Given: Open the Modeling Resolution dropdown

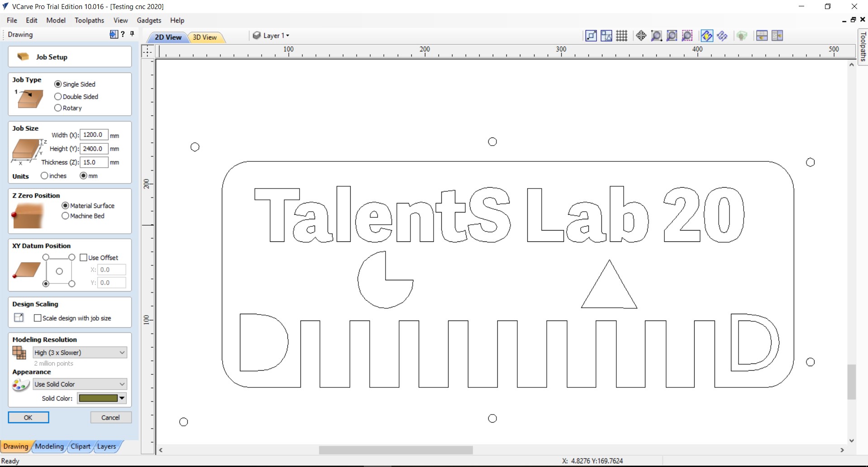Looking at the screenshot, I should pyautogui.click(x=80, y=352).
